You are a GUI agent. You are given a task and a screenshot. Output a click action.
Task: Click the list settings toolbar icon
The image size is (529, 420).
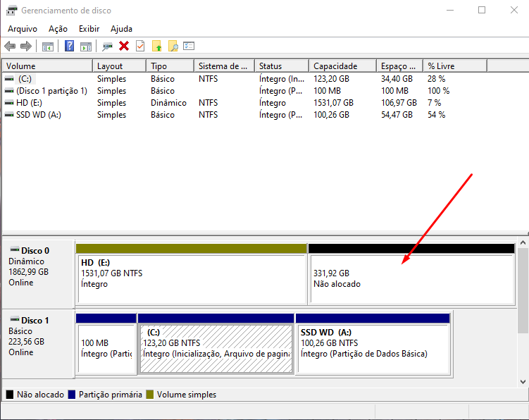pyautogui.click(x=189, y=46)
